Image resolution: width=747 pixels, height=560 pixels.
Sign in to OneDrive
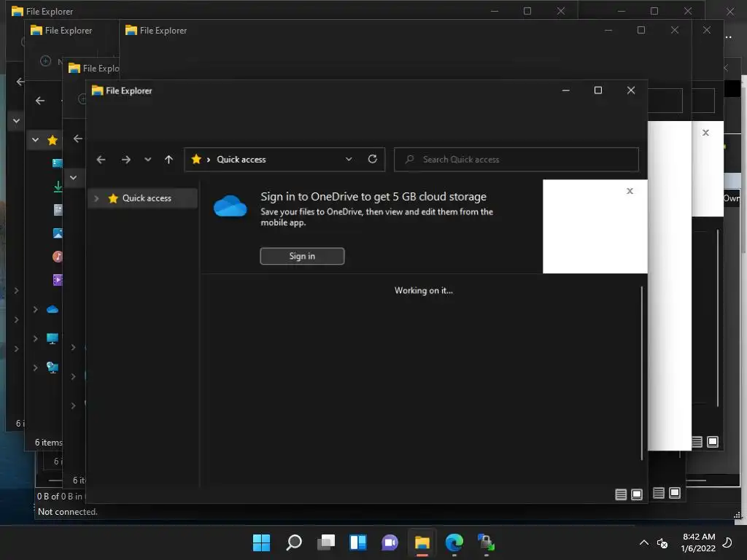(x=302, y=256)
